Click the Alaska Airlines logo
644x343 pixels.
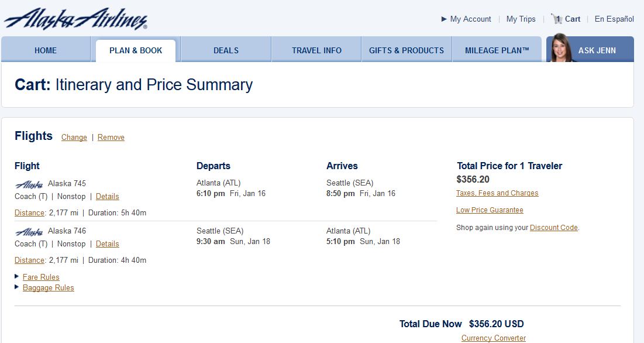(x=75, y=19)
